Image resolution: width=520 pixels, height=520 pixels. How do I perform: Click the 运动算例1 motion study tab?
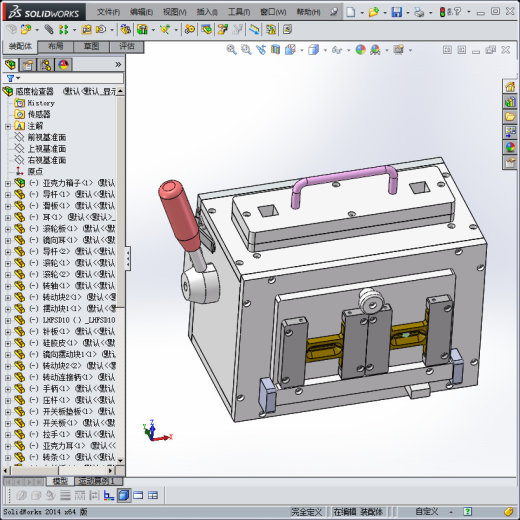(x=96, y=481)
